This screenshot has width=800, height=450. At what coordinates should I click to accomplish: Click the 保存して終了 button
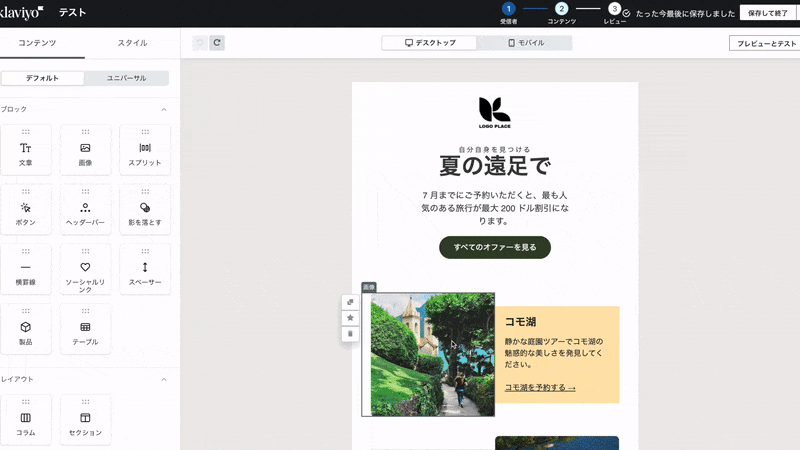coord(768,13)
